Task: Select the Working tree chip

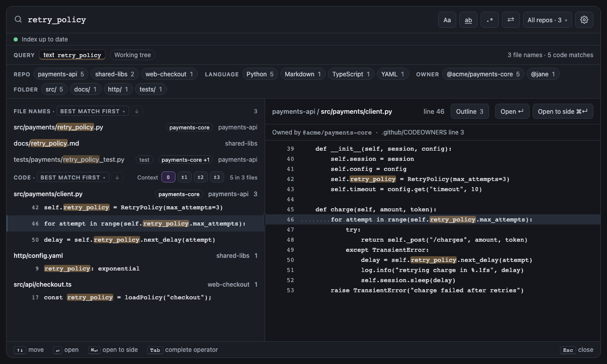Action: [133, 55]
